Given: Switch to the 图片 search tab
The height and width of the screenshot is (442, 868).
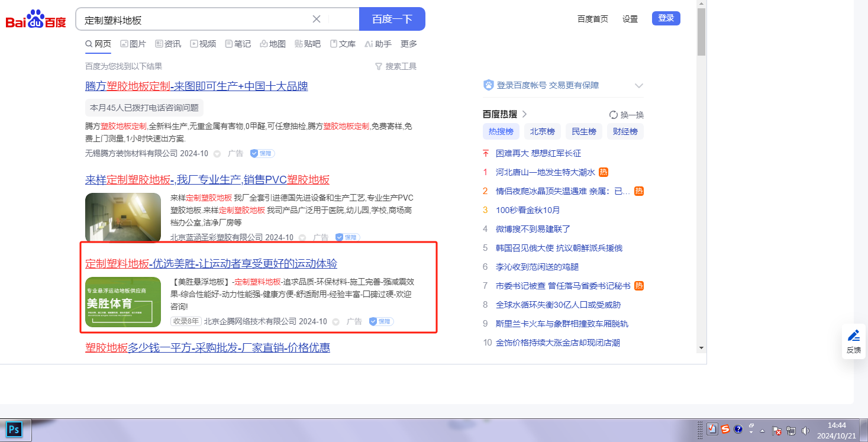Looking at the screenshot, I should click(x=133, y=44).
